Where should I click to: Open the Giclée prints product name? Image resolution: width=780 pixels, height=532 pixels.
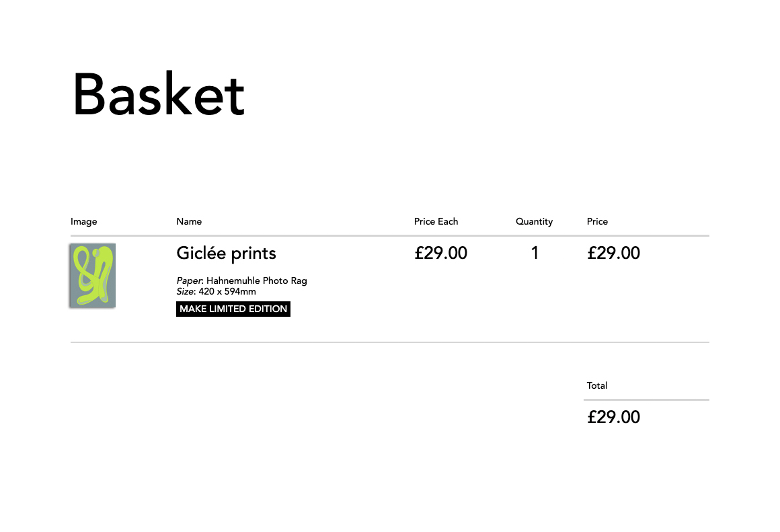[x=226, y=254]
